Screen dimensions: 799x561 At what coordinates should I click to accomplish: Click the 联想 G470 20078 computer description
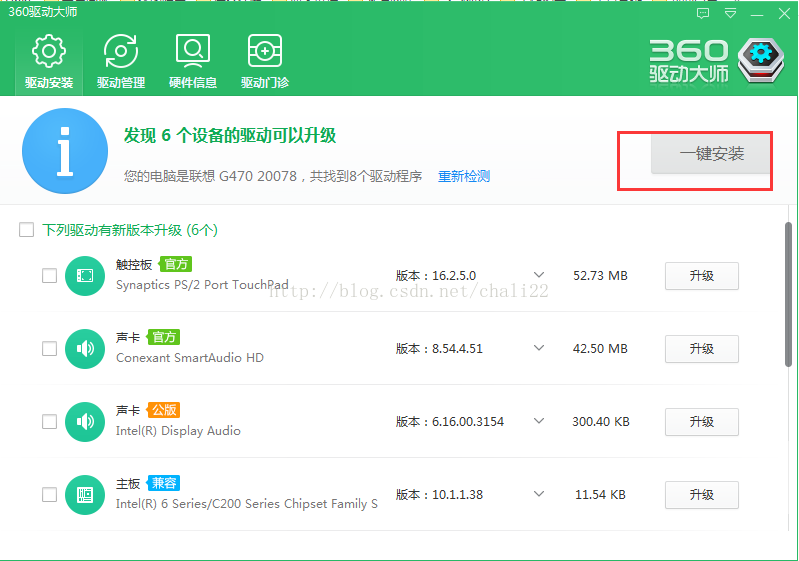(273, 176)
